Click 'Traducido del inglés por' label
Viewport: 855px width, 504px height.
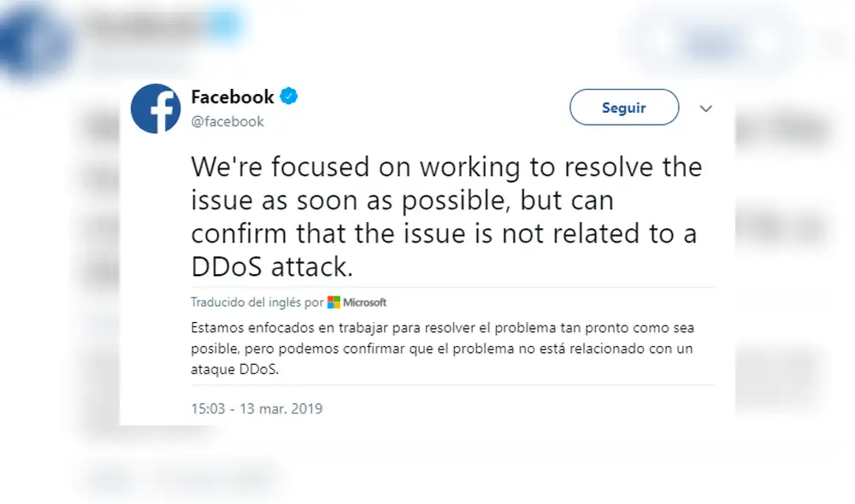pyautogui.click(x=255, y=302)
